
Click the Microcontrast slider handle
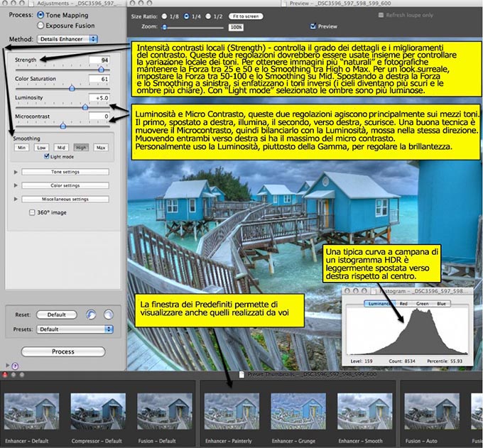point(63,126)
